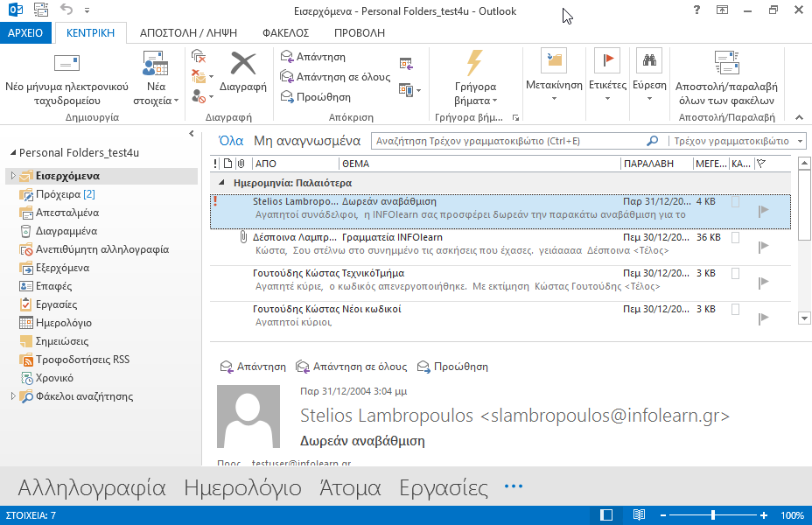Screen dimensions: 812x525
Task: Toggle category box on Δωρεάν αναβάθμιση message
Action: 735,202
